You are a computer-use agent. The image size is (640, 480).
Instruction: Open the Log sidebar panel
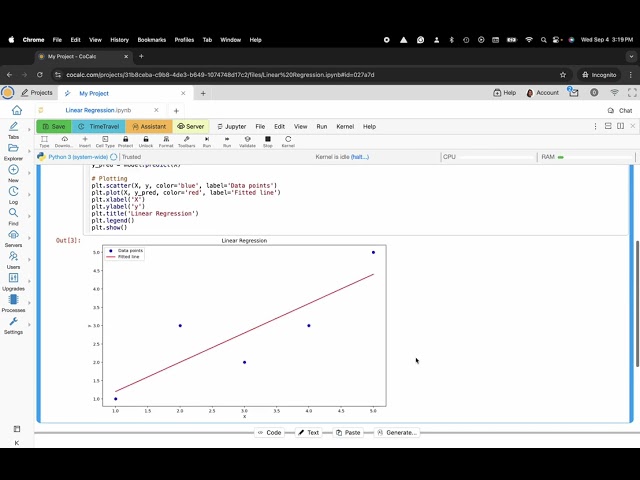(x=13, y=195)
